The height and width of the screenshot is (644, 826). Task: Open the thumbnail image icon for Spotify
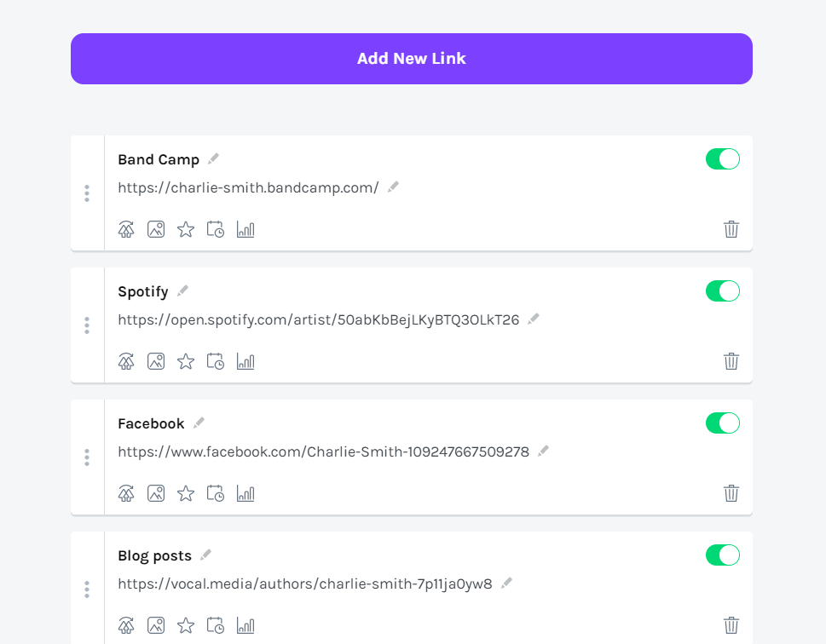(156, 361)
